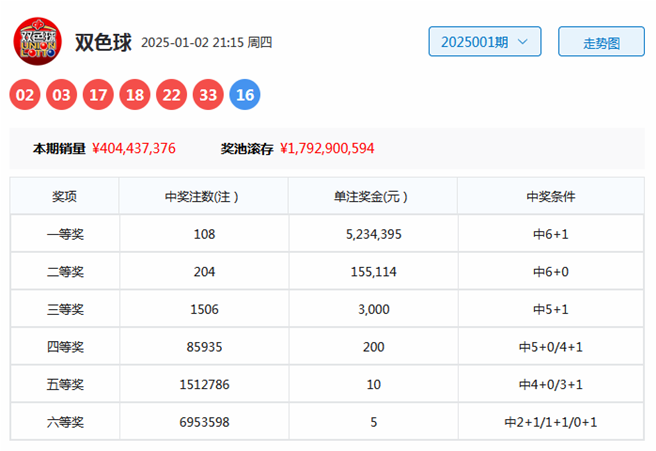Screen dimensions: 656x451
Task: Click the 单注奖金(元) column header
Action: click(373, 196)
